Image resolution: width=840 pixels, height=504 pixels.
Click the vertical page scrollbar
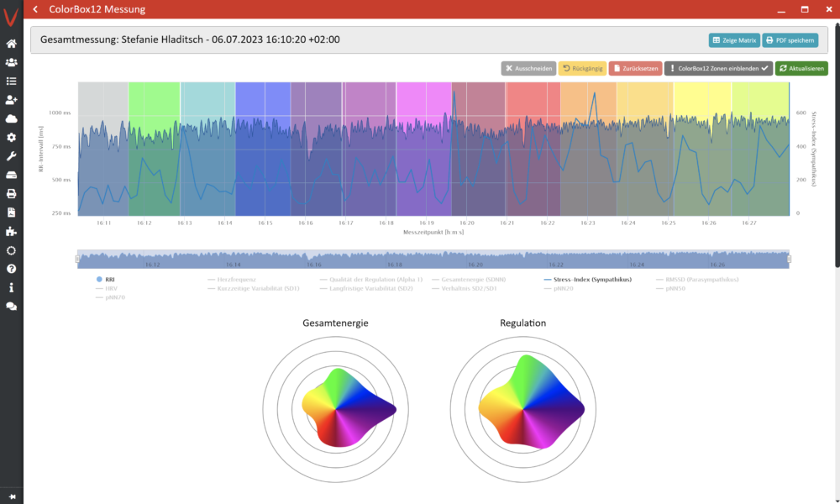(837, 144)
